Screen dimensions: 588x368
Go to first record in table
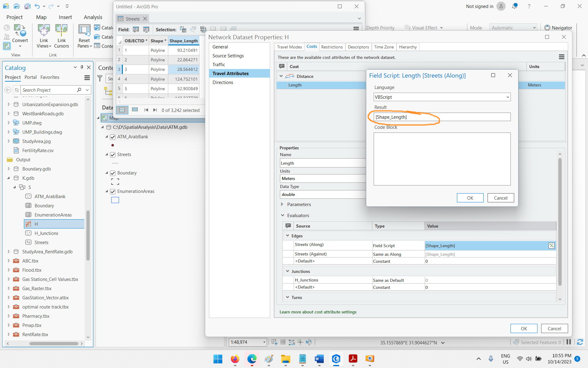(x=146, y=110)
